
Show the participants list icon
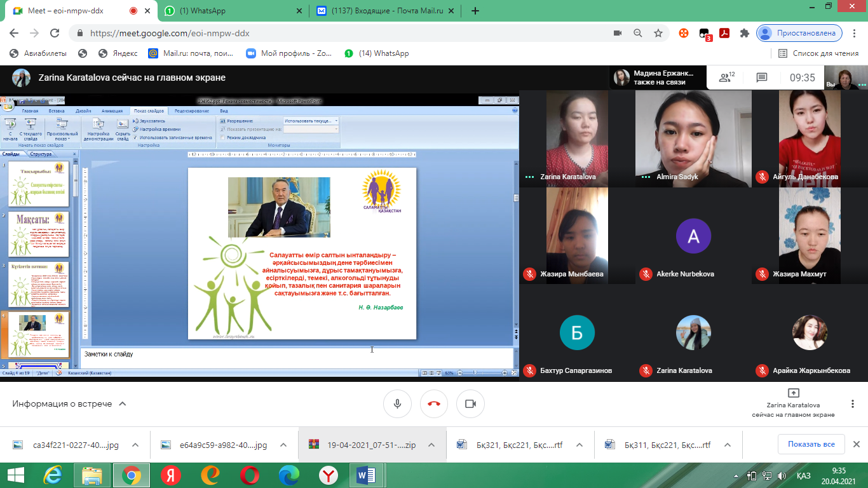click(x=726, y=78)
